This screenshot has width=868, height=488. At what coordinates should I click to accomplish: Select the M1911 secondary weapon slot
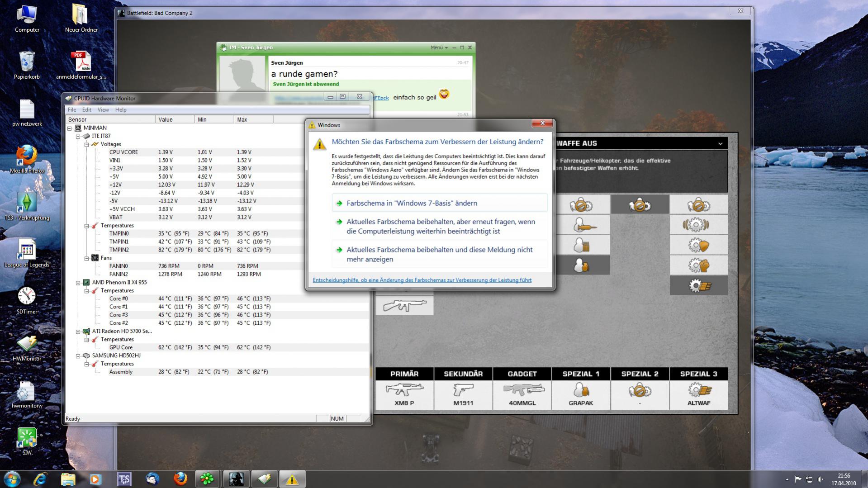463,395
